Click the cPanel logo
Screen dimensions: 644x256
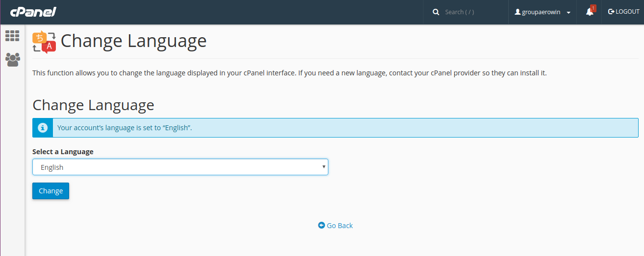[33, 12]
